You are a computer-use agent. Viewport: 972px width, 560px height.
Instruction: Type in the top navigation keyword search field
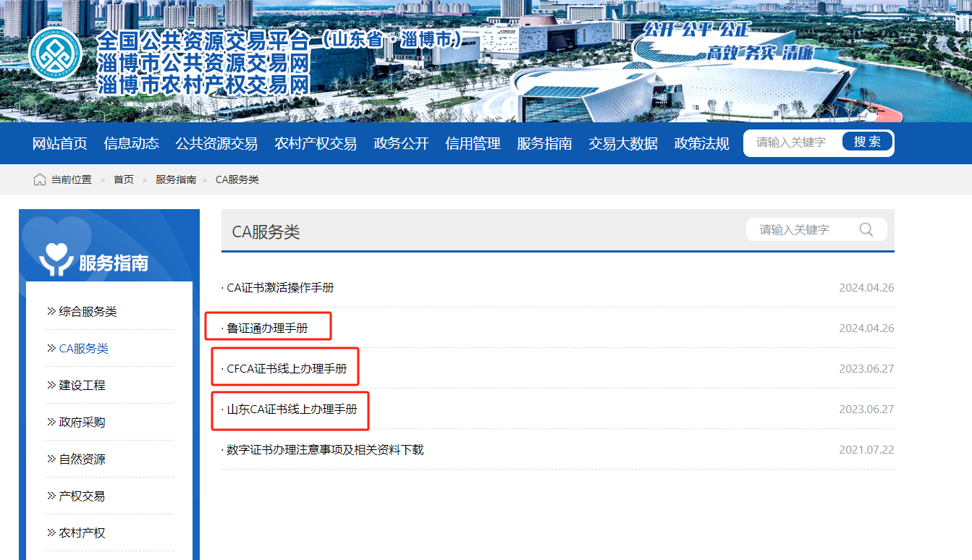[792, 143]
